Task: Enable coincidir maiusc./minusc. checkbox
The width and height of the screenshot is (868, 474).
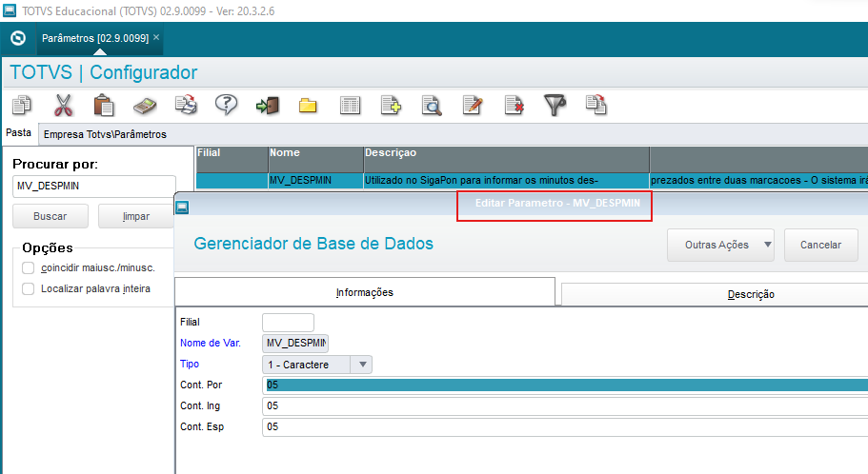Action: [29, 268]
